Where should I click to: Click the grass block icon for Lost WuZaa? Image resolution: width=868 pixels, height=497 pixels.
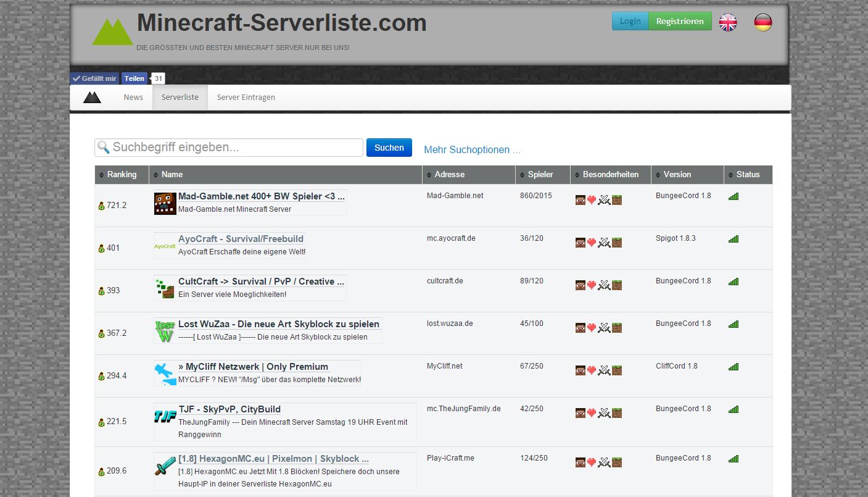(616, 328)
